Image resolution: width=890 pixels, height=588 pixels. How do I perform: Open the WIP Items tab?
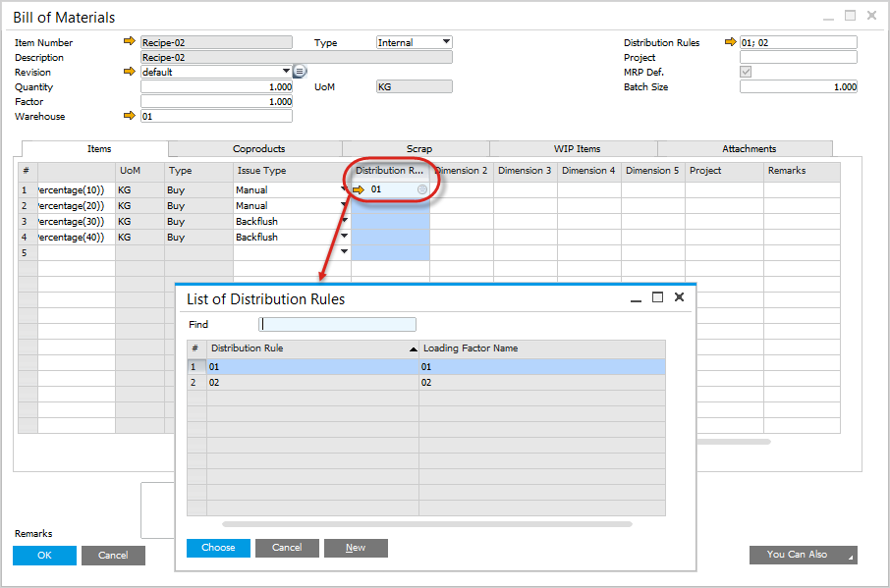[577, 149]
